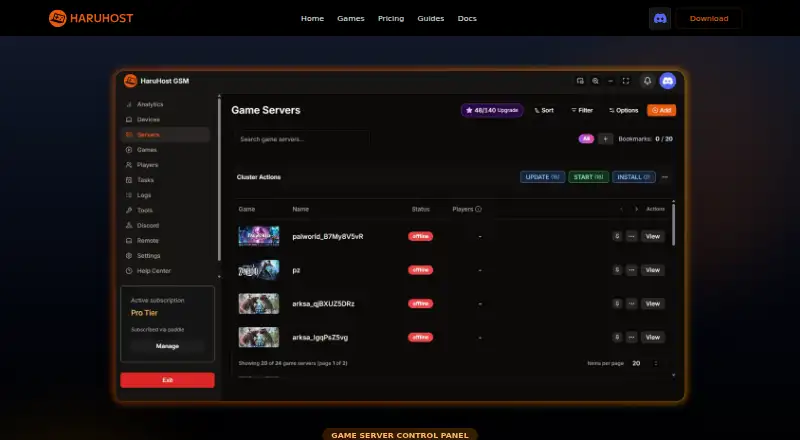
Task: Open more menu for pz server row
Action: [631, 270]
